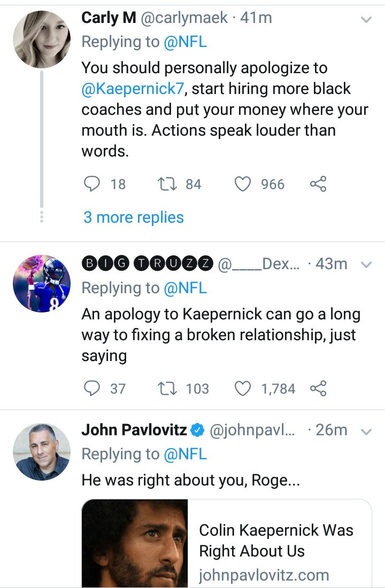Open the @Kaepernick7 mention link
The image size is (385, 588).
[133, 89]
